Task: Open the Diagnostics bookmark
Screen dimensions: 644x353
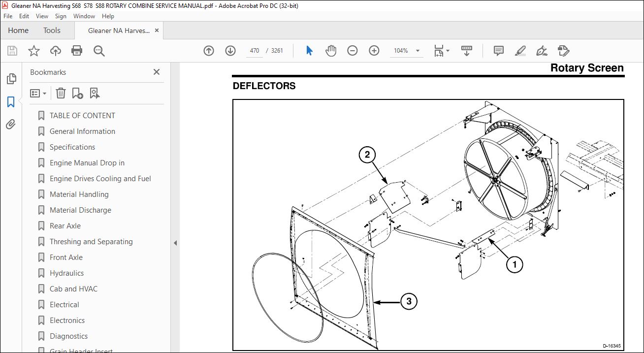Action: coord(68,336)
